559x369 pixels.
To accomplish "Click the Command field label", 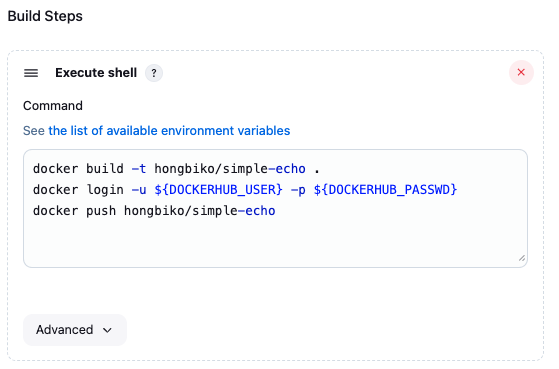I will pos(53,106).
